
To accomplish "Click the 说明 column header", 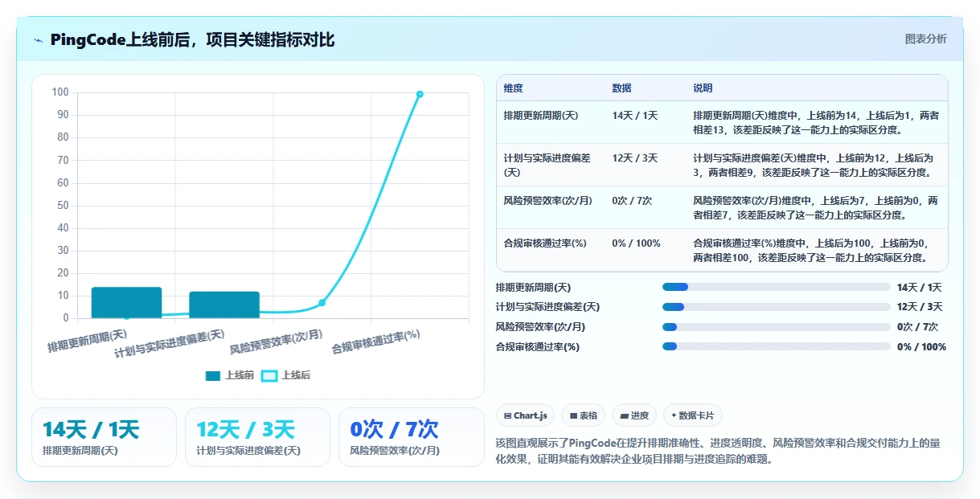I will 703,88.
